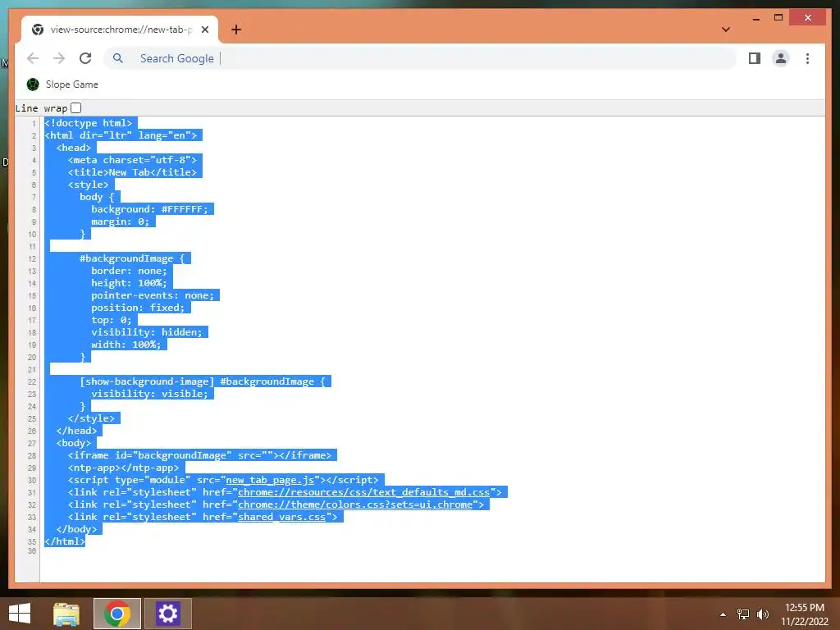840x630 pixels.
Task: Click the Chrome favicon on view-source tab
Action: point(38,30)
